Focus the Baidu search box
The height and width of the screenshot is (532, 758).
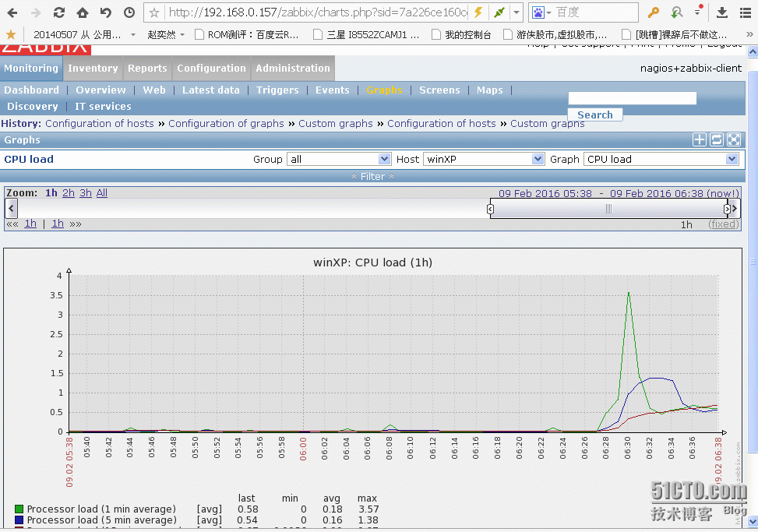[595, 12]
